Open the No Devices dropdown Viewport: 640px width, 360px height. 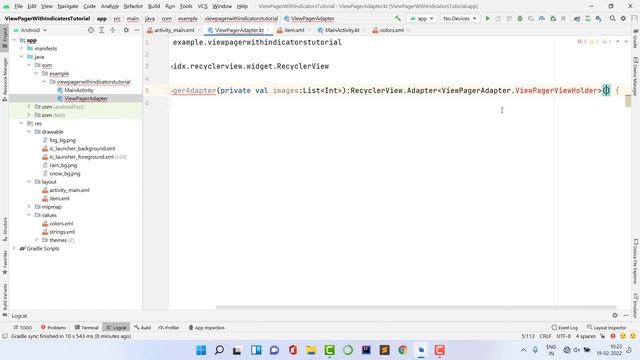[459, 18]
